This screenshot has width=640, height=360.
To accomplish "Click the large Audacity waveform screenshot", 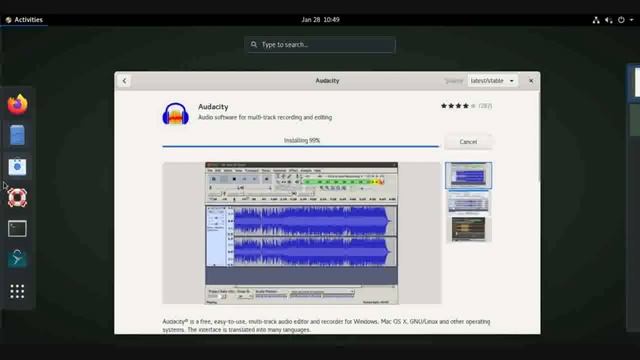I will [x=302, y=233].
